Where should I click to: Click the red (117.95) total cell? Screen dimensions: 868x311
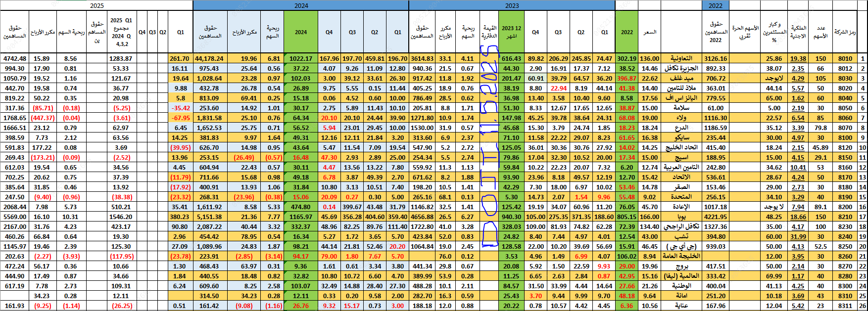(121, 256)
